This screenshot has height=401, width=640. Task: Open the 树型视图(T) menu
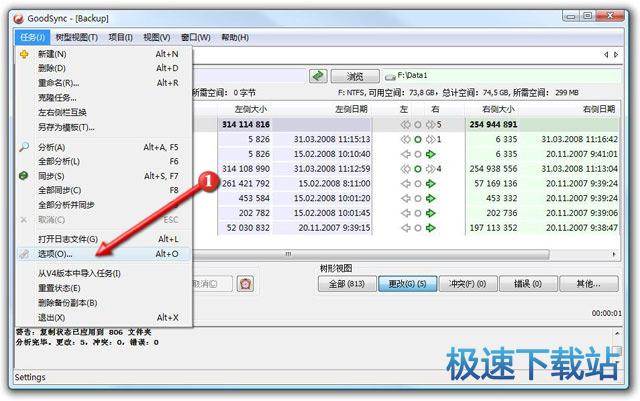pyautogui.click(x=77, y=38)
